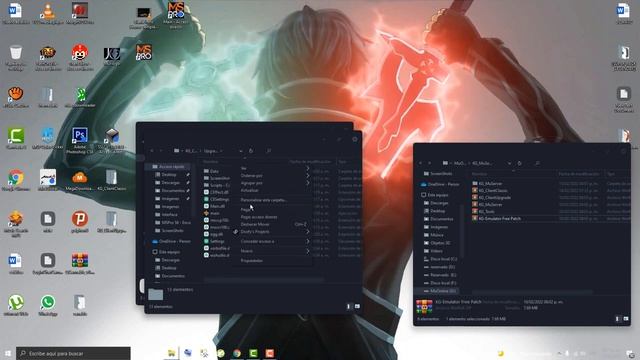Image resolution: width=640 pixels, height=360 pixels.
Task: Open Word document at top-left of desktop
Action: coord(15,13)
